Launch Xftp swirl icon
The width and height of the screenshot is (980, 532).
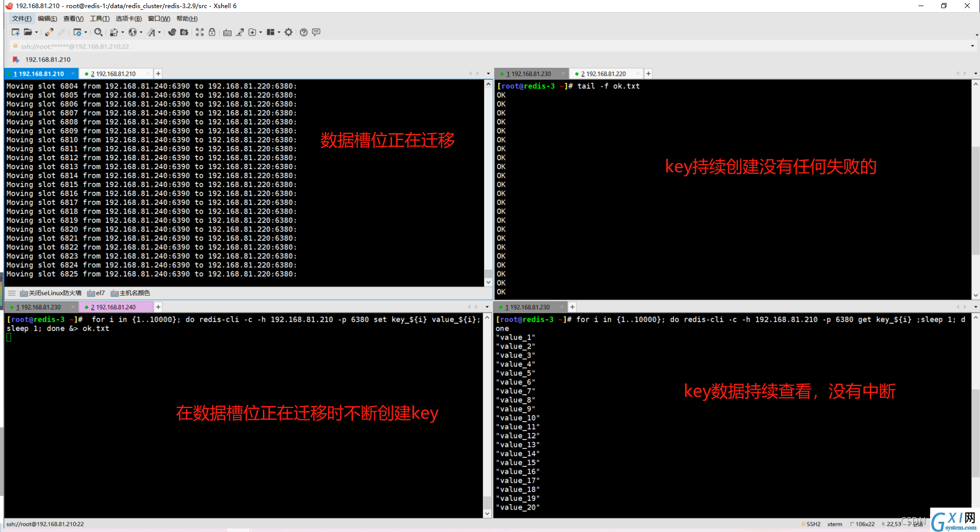(172, 32)
